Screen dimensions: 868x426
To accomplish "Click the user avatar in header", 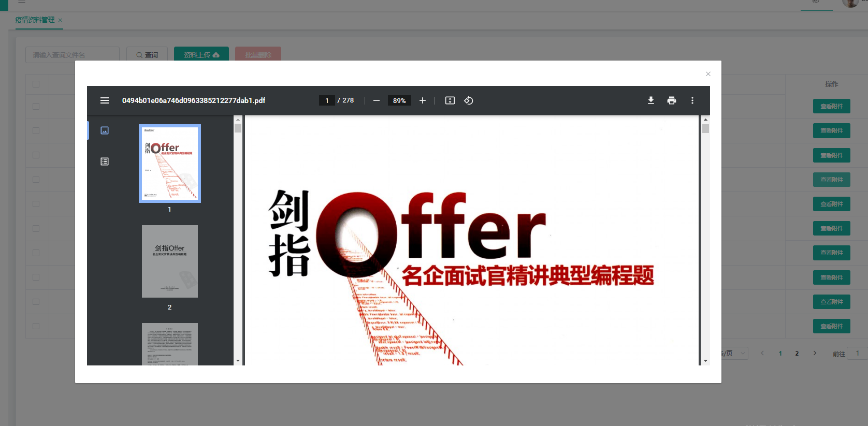I will [x=850, y=3].
